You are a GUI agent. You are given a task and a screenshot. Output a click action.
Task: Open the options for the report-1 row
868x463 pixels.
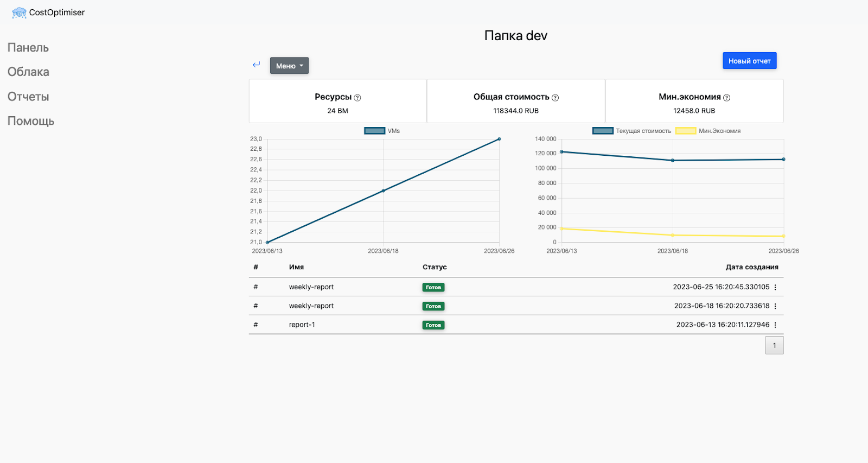775,325
